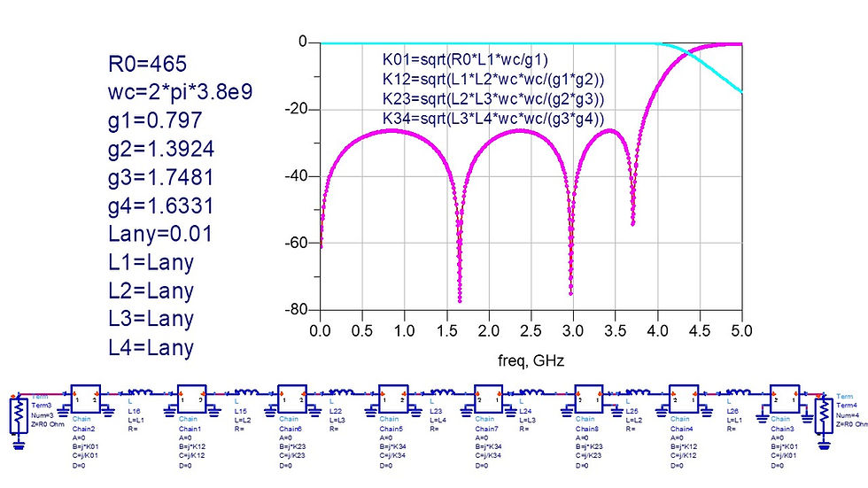The height and width of the screenshot is (488, 868).
Task: Click the g2=1.3924 parameter line
Action: pos(161,149)
